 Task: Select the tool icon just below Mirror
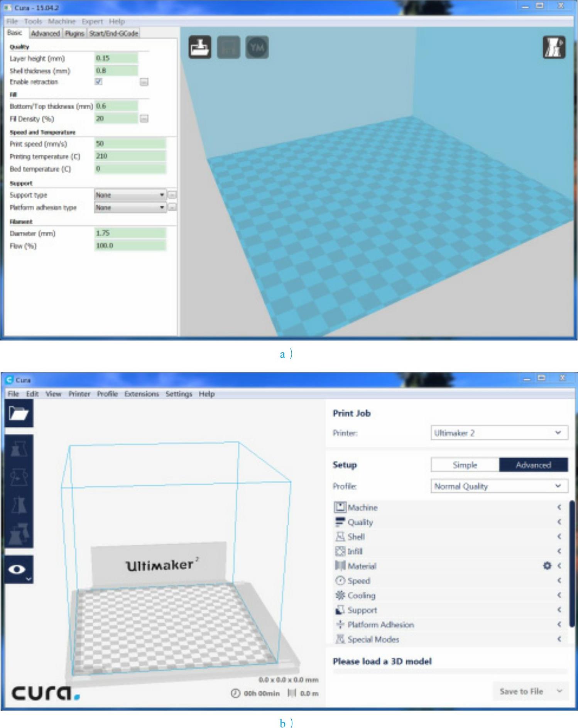coord(19,533)
